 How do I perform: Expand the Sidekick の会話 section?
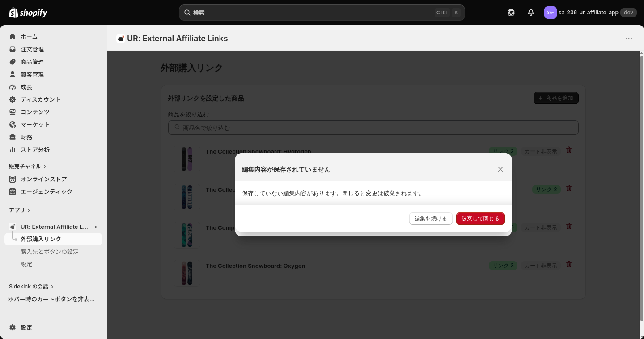coord(31,286)
